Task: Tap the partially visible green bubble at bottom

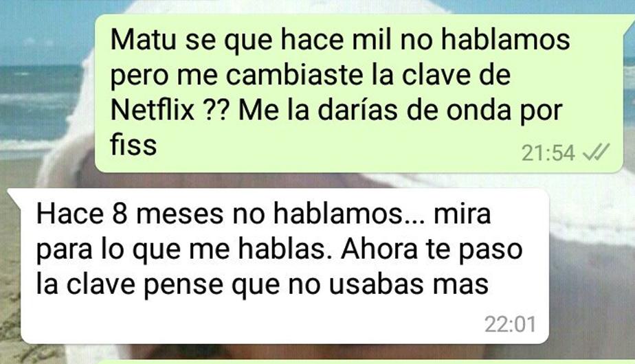Action: click(x=364, y=361)
